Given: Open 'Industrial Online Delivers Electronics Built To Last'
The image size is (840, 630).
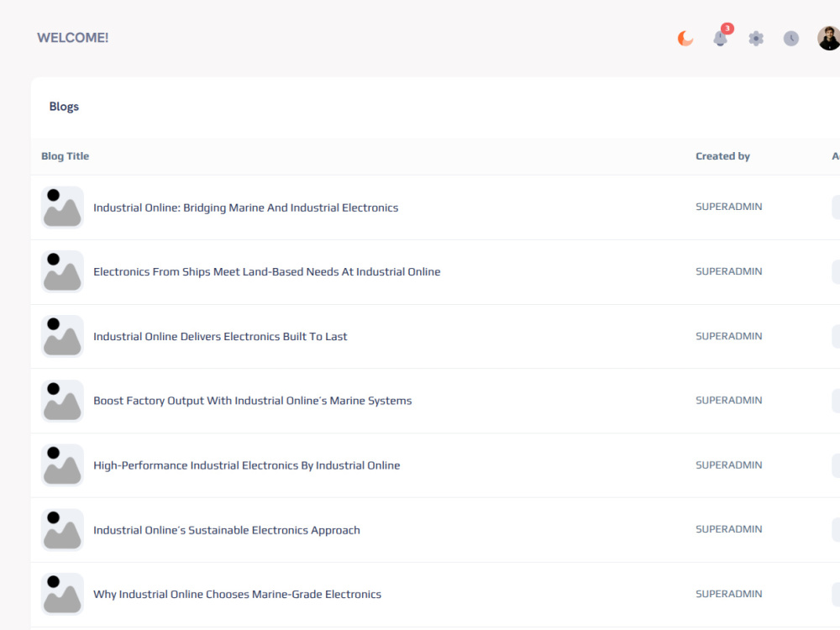Looking at the screenshot, I should [220, 337].
